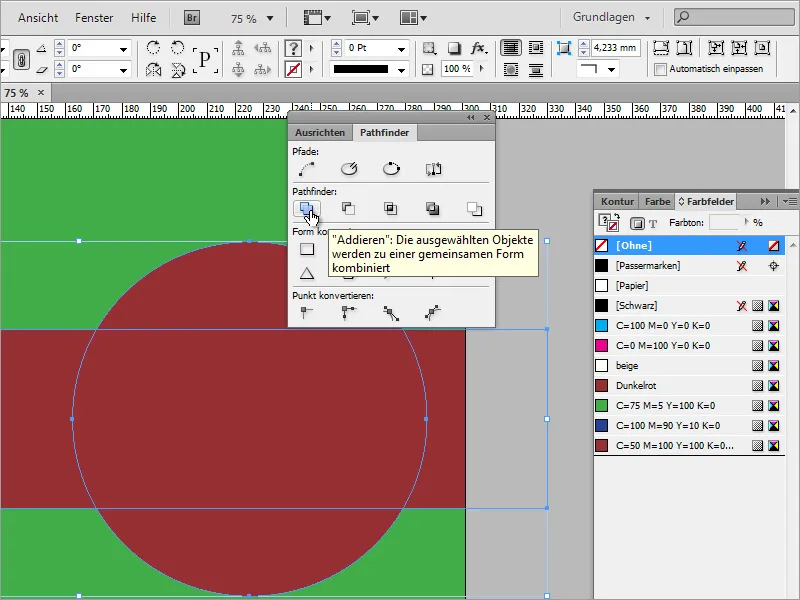Screen dimensions: 800x600
Task: Open the stroke style dropdown
Action: pyautogui.click(x=402, y=70)
